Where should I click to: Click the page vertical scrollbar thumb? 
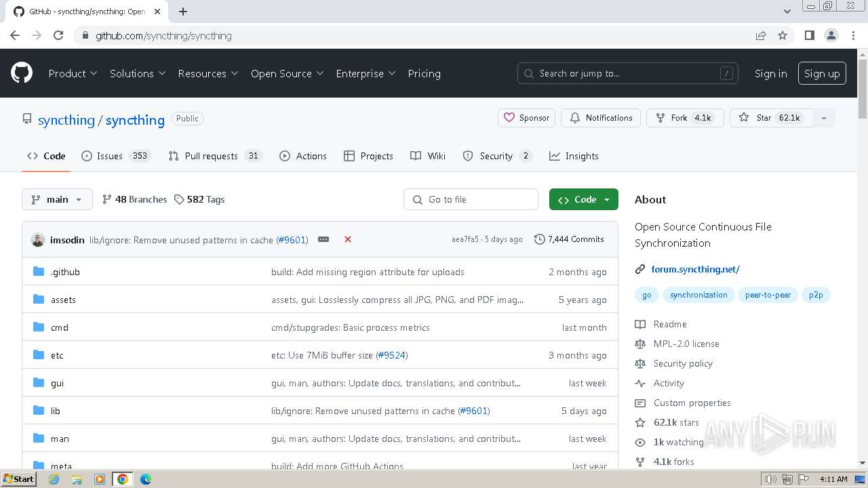[863, 88]
